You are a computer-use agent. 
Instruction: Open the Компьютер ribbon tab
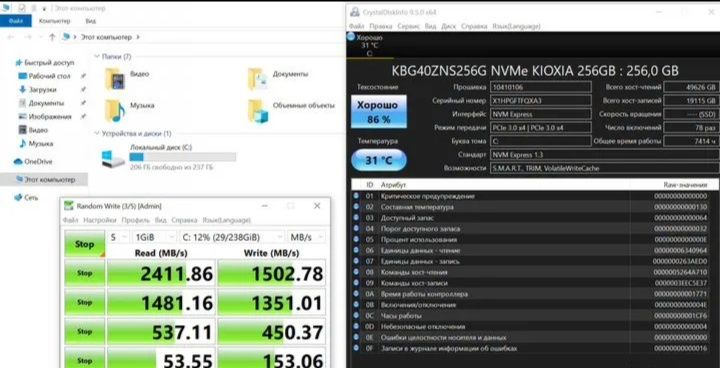pyautogui.click(x=55, y=21)
